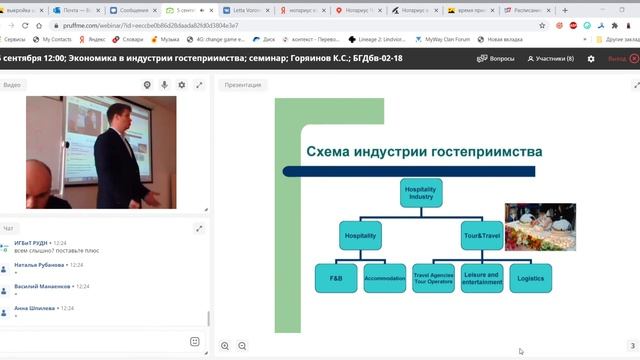Image resolution: width=640 pixels, height=360 pixels.
Task: Click the Tour&Travel box on slide
Action: (482, 236)
